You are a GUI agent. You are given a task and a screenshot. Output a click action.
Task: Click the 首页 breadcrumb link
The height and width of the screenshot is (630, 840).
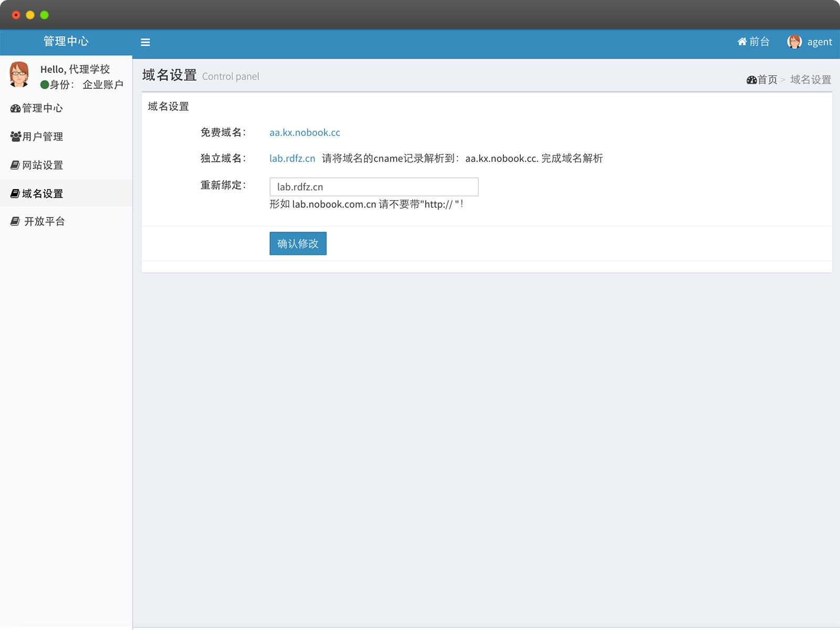coord(768,80)
